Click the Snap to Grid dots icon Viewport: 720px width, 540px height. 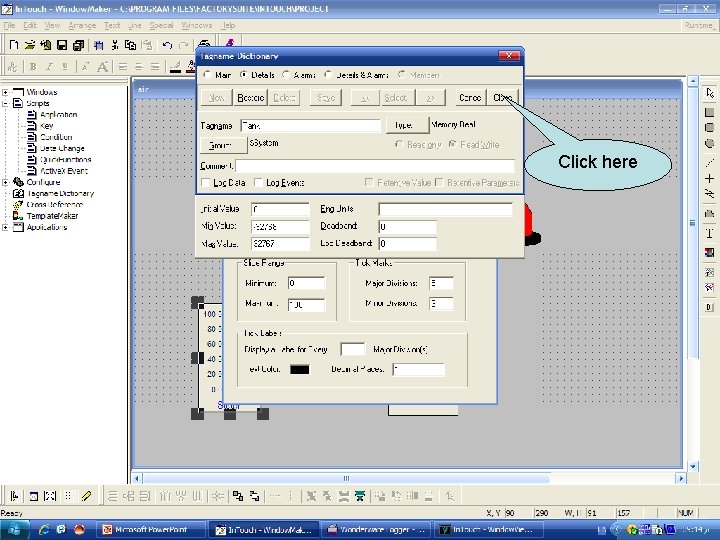tap(68, 496)
